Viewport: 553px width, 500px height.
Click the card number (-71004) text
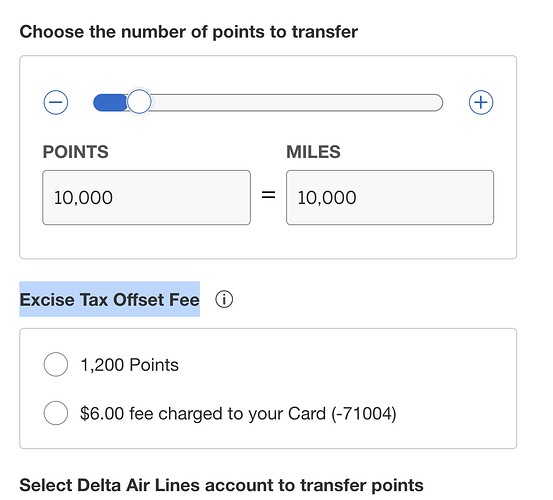364,413
